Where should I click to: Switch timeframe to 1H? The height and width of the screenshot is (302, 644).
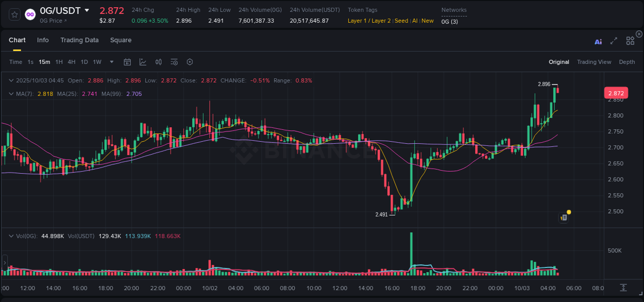pos(59,62)
